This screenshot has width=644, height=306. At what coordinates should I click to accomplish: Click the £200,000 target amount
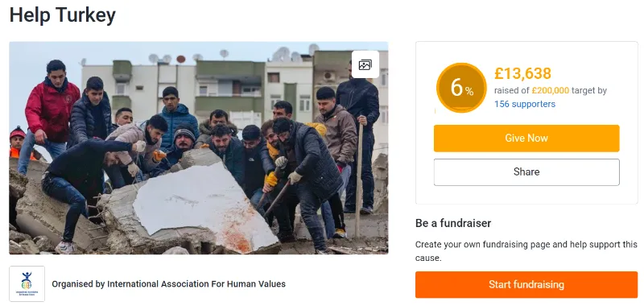click(x=551, y=90)
